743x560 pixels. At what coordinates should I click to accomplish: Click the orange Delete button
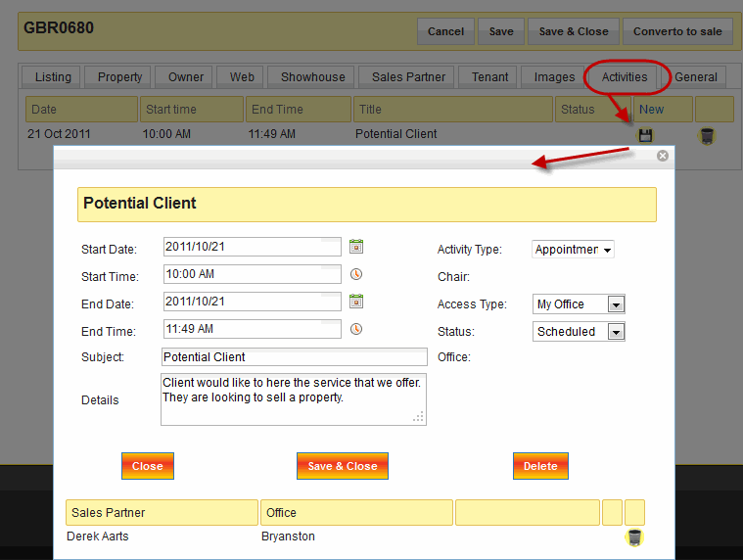click(540, 466)
